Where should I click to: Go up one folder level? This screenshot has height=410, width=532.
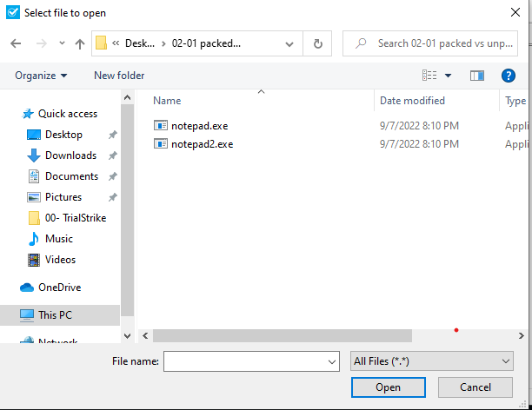pyautogui.click(x=80, y=43)
